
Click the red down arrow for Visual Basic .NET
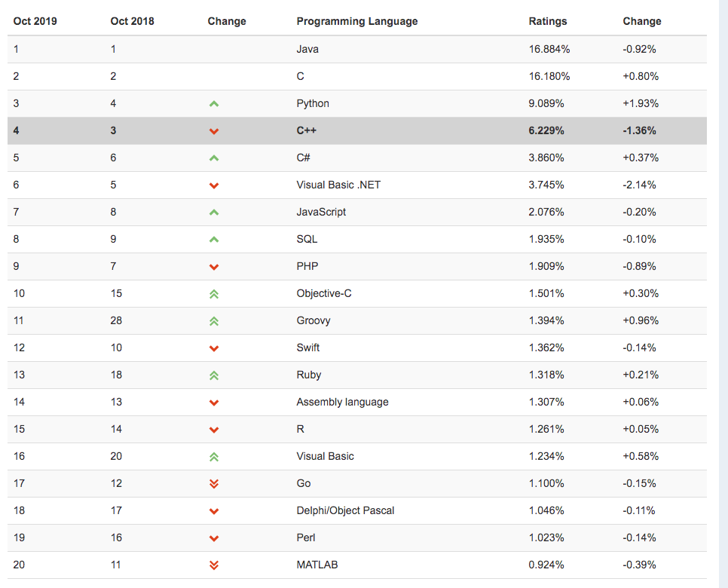pos(214,185)
